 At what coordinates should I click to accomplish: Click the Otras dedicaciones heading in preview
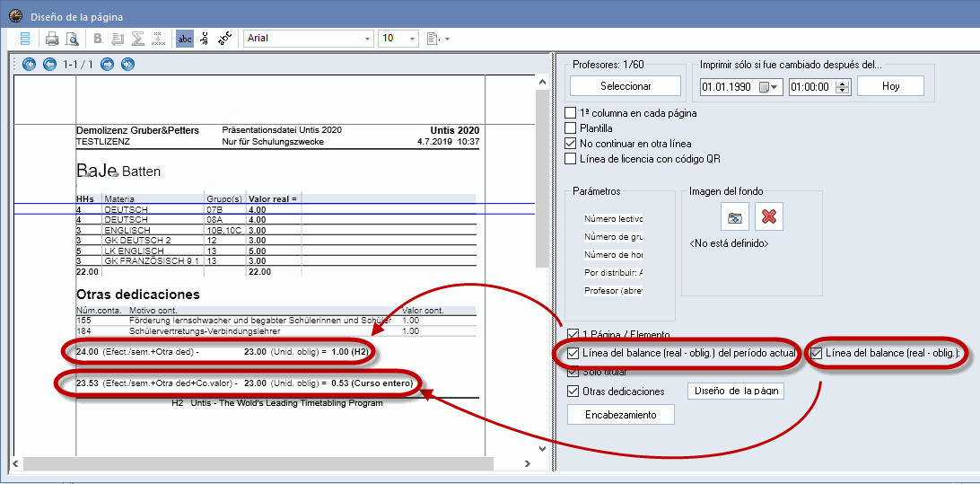coord(138,294)
